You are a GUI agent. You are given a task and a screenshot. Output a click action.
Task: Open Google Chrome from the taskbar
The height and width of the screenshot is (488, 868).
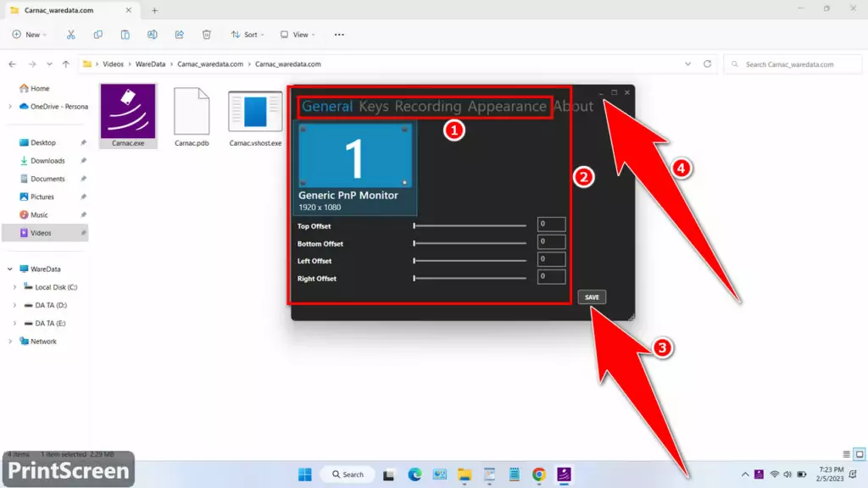point(538,474)
